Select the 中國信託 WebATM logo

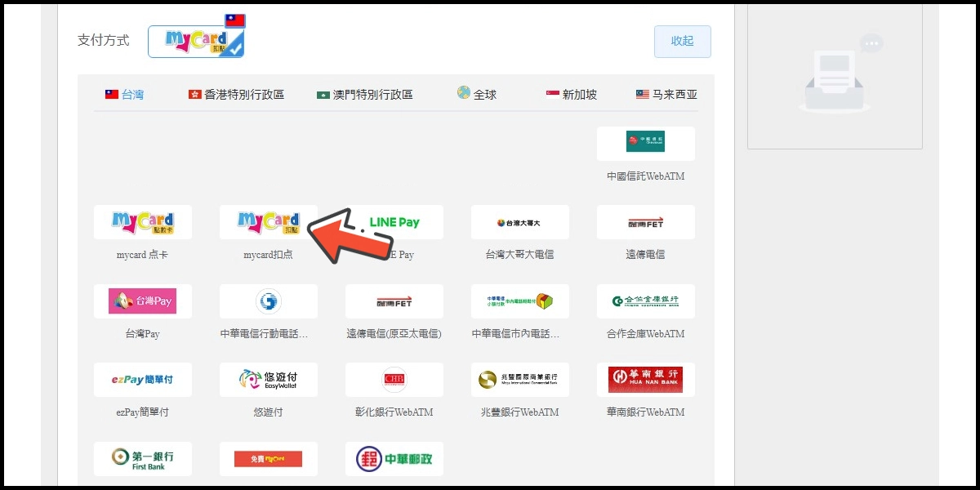(x=646, y=144)
